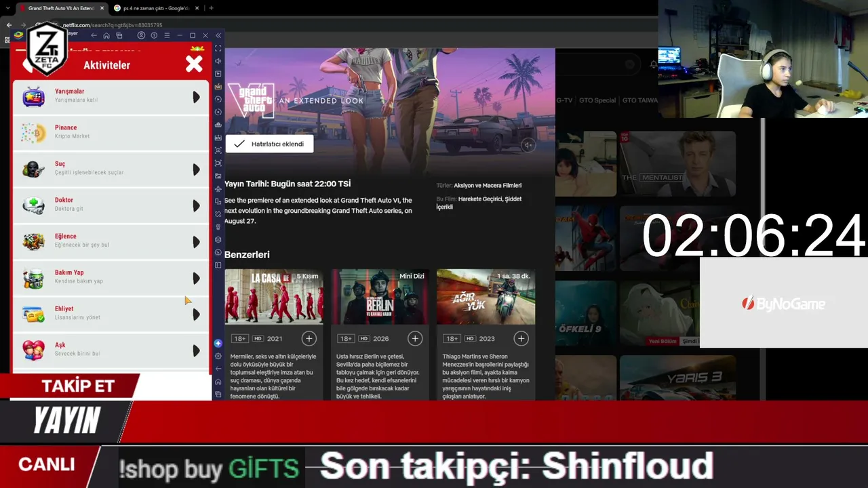Viewport: 868px width, 488px height.
Task: Expand the Doktor row arrow
Action: click(196, 205)
